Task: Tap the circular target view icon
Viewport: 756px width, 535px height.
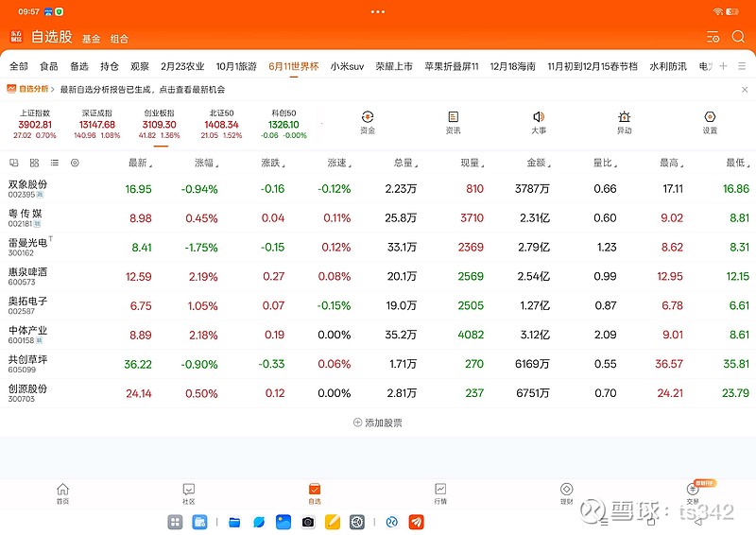Action: tap(75, 164)
